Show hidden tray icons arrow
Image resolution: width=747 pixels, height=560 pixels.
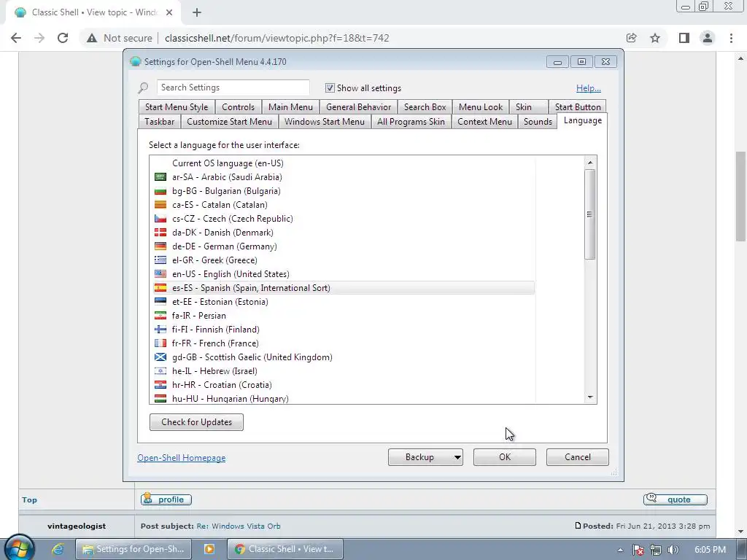click(x=620, y=550)
